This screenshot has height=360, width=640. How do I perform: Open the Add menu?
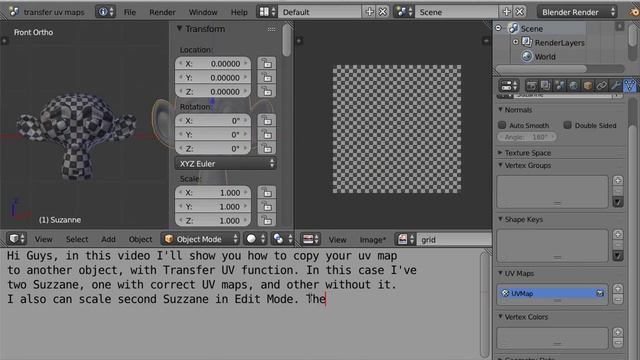108,239
